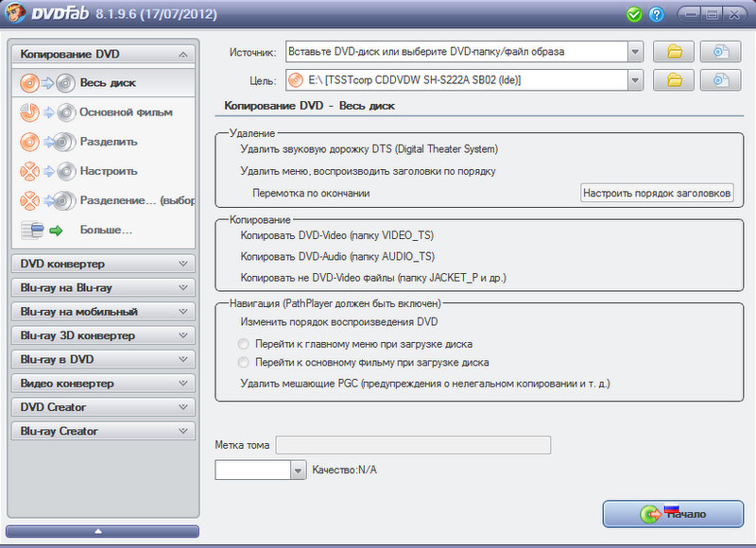
Task: Click the Метка тома input field
Action: click(x=413, y=445)
